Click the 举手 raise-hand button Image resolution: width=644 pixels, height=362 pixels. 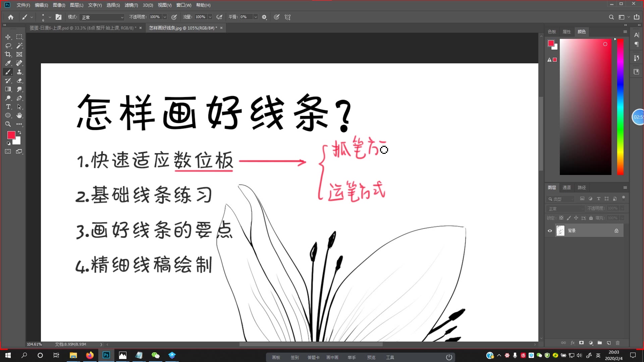[352, 357]
